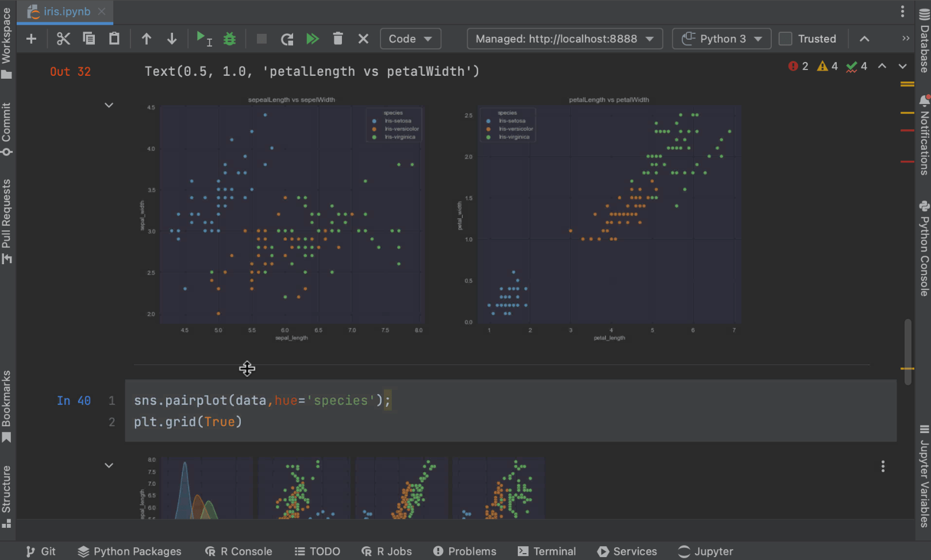The height and width of the screenshot is (560, 931).
Task: Restart the Jupyter kernel
Action: click(x=287, y=39)
